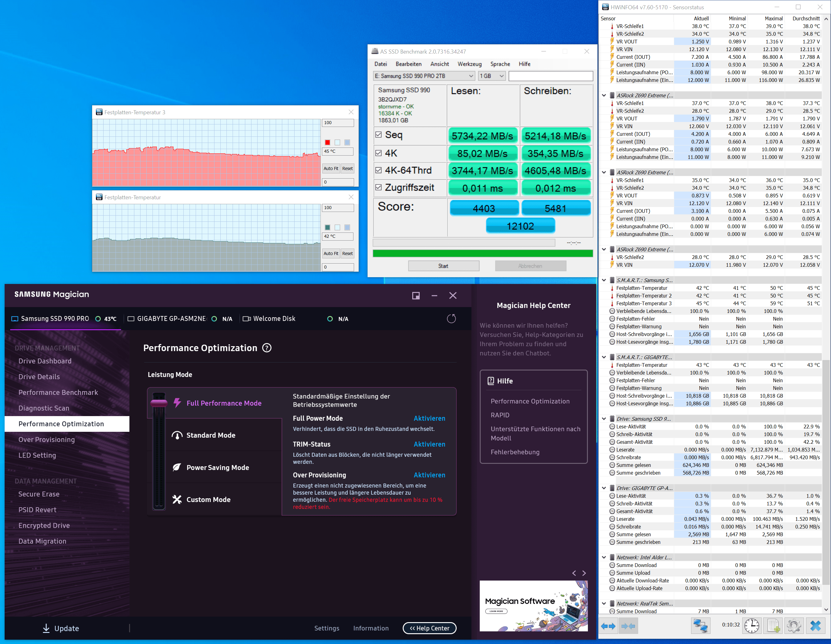Viewport: 831px width, 644px height.
Task: Click the Magician Software banner thumbnail
Action: point(533,606)
